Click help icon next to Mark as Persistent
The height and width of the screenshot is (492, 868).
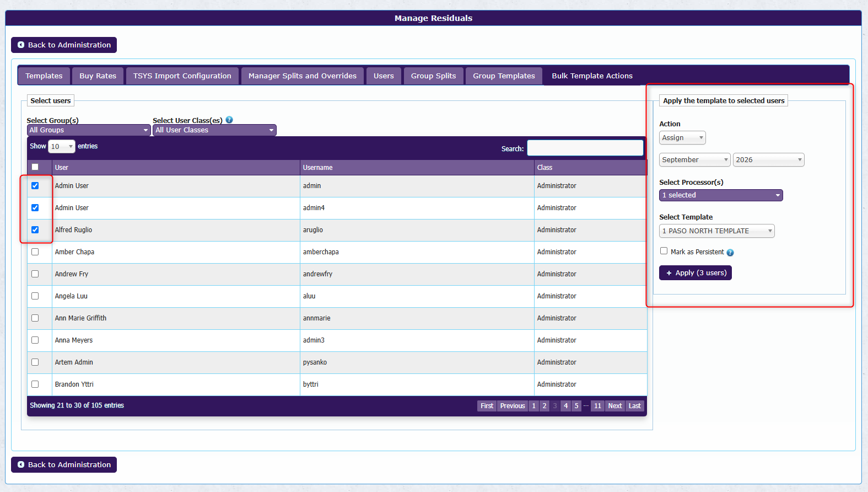pyautogui.click(x=730, y=253)
